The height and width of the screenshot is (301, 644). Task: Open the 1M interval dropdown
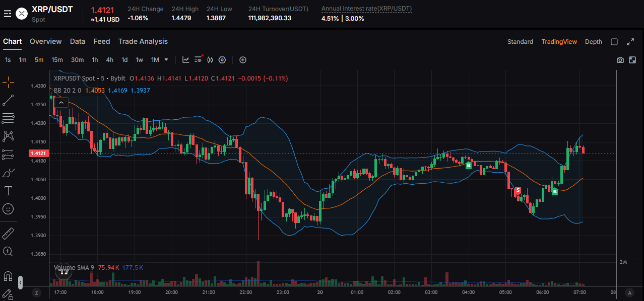point(166,59)
